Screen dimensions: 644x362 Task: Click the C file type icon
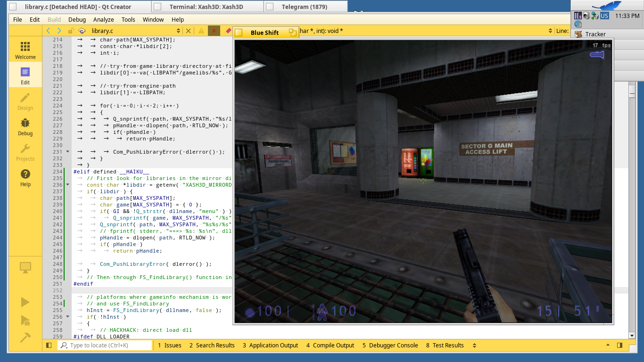82,31
